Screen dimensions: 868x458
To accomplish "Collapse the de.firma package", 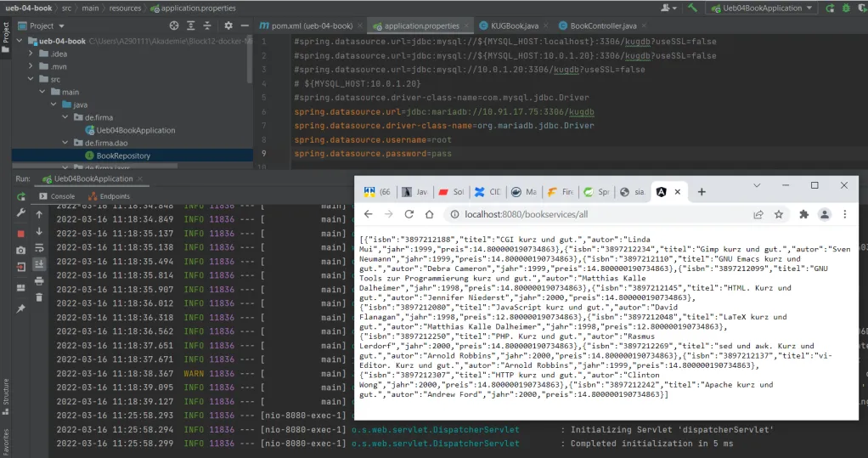I will point(65,117).
